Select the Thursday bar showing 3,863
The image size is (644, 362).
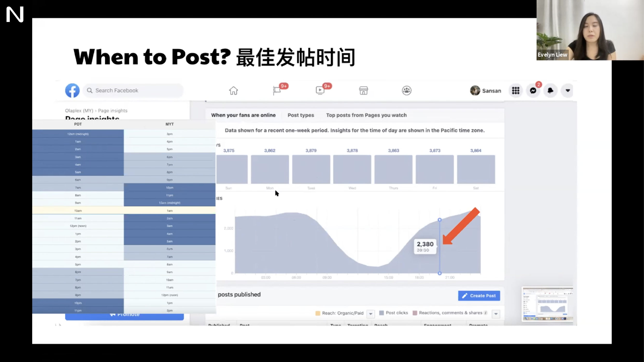pos(393,169)
